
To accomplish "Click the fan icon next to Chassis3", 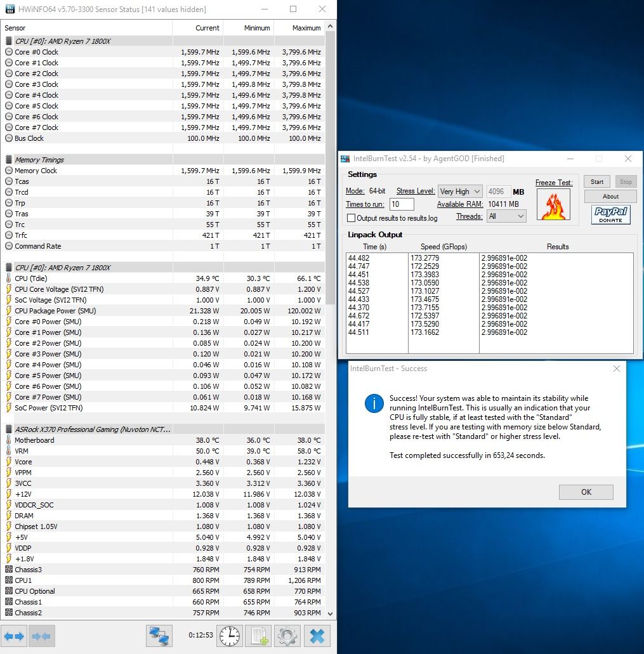I will 9,570.
